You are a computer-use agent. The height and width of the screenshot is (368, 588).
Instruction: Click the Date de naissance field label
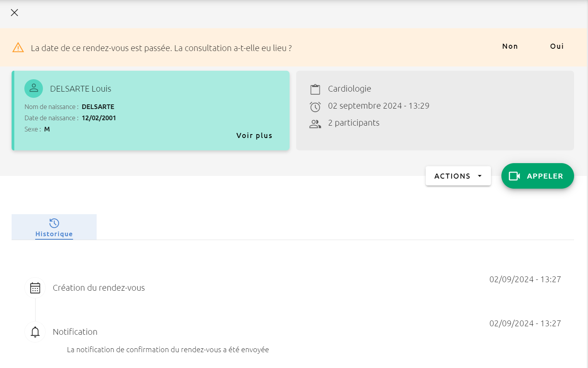click(51, 118)
